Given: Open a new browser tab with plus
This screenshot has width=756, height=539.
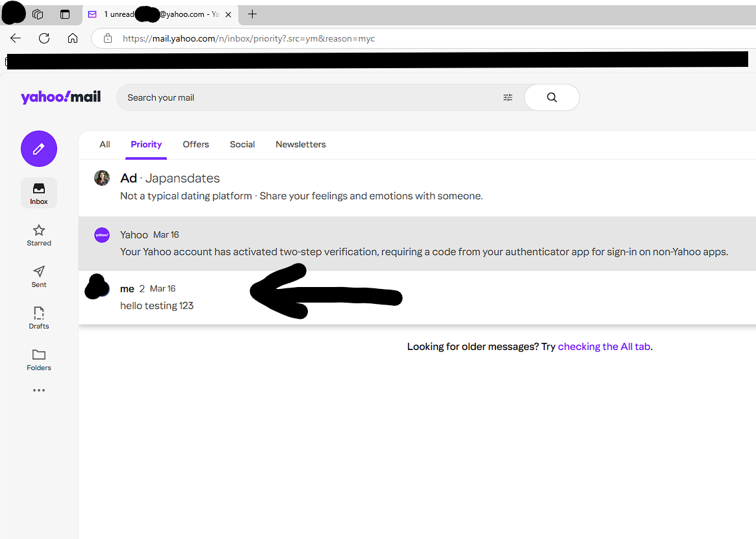Looking at the screenshot, I should (252, 14).
